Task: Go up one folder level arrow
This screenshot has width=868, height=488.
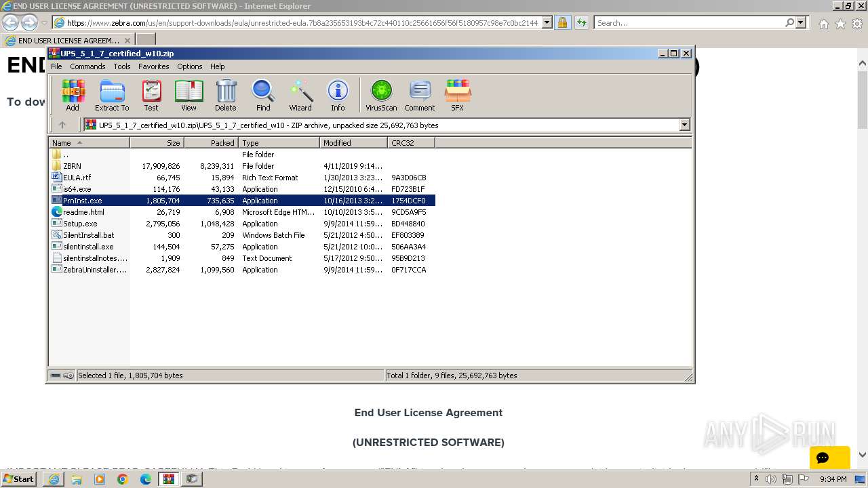Action: [x=62, y=125]
